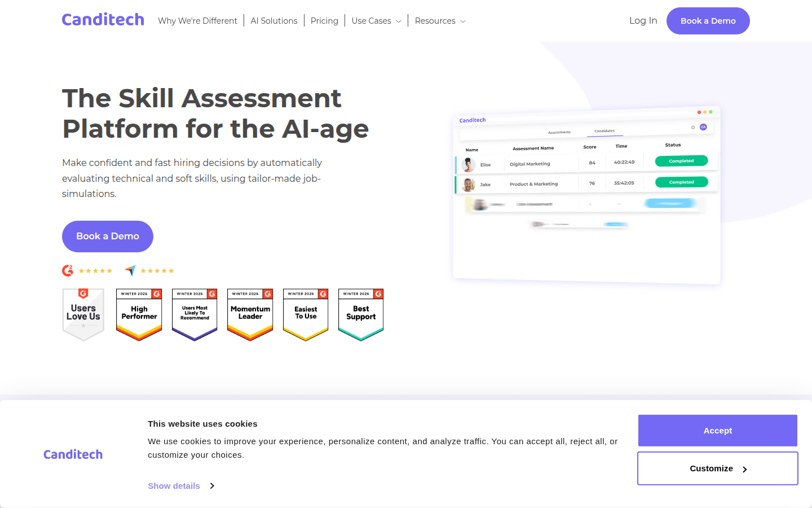Click the Capterra star rating icon
Image resolution: width=812 pixels, height=508 pixels.
149,271
